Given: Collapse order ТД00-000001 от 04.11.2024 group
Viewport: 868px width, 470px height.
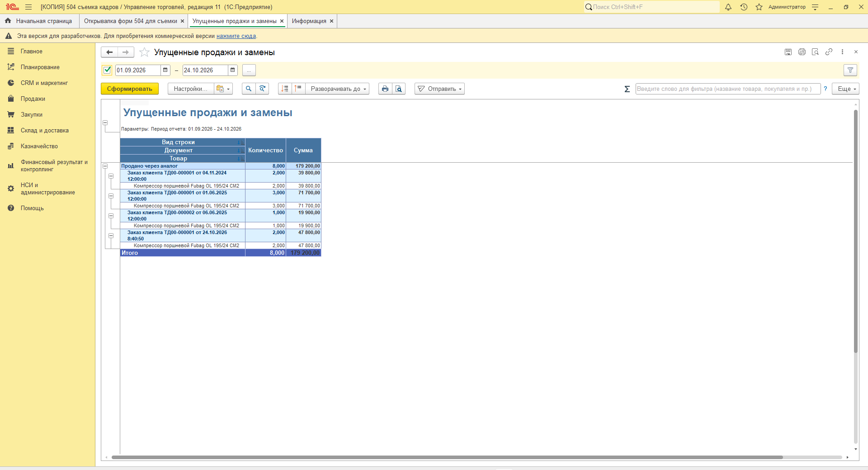Looking at the screenshot, I should coord(111,176).
